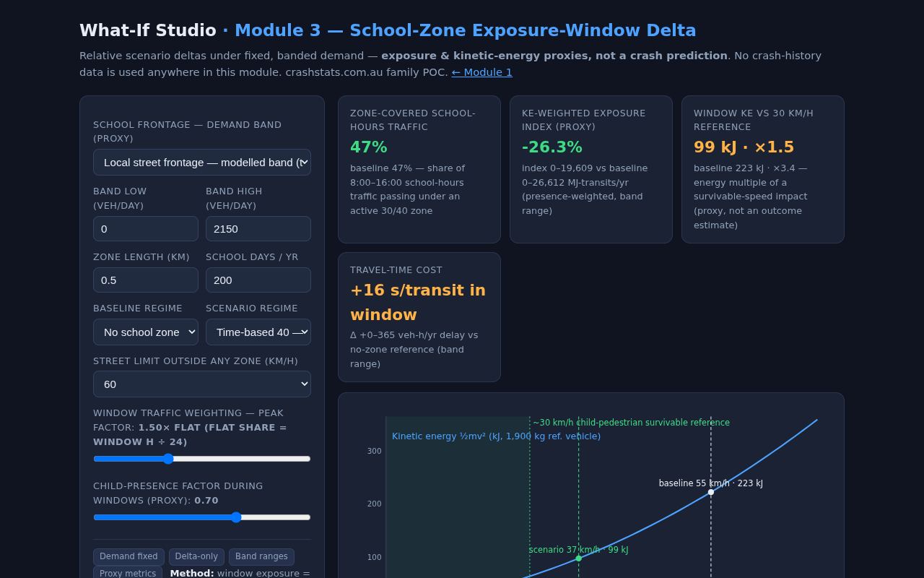
Task: Click the Window KE vs 30 km/h heading
Action: point(754,120)
